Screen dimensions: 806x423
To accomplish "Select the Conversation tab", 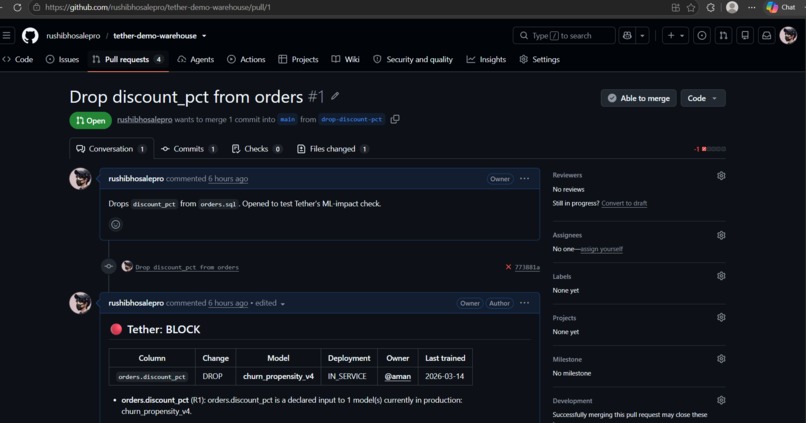I will tap(111, 149).
